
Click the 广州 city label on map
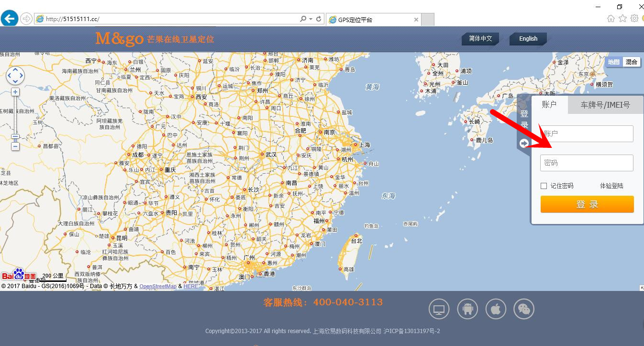(249, 257)
